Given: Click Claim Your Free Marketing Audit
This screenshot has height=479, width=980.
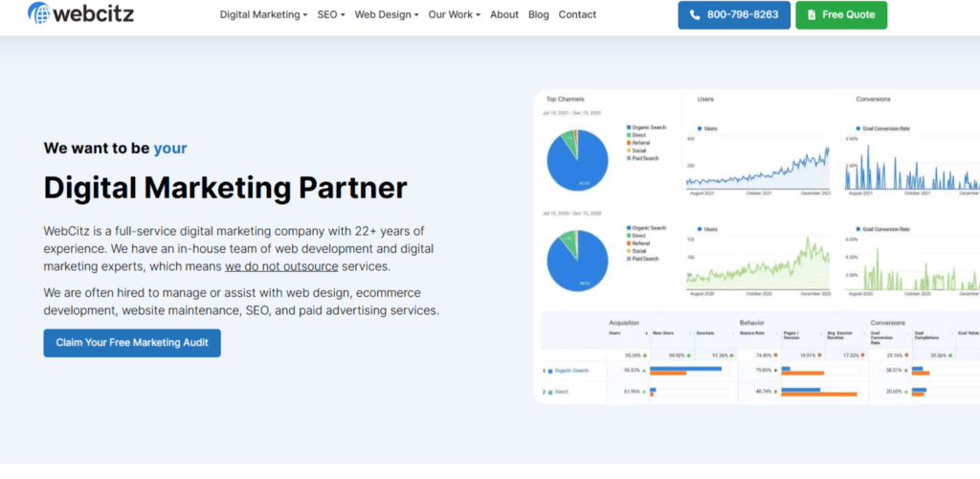Looking at the screenshot, I should pos(132,343).
